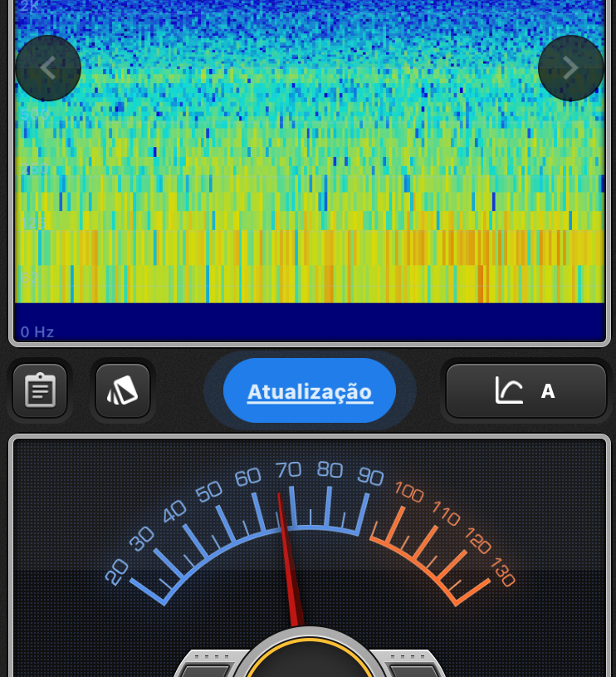
Task: Click the weighting curve icon
Action: (x=509, y=390)
